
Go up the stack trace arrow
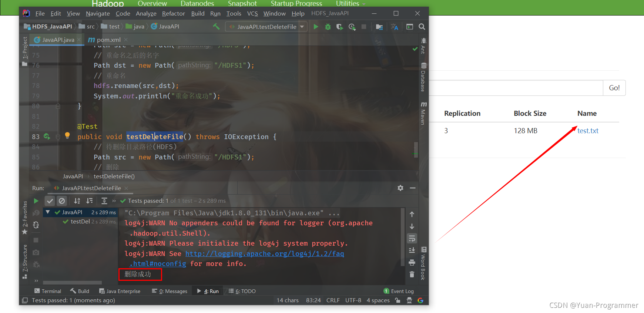[x=412, y=214]
